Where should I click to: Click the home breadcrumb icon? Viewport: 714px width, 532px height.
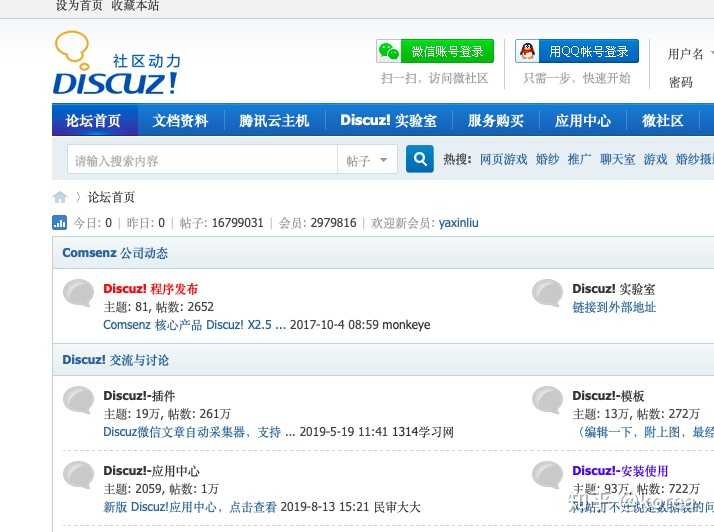(60, 197)
